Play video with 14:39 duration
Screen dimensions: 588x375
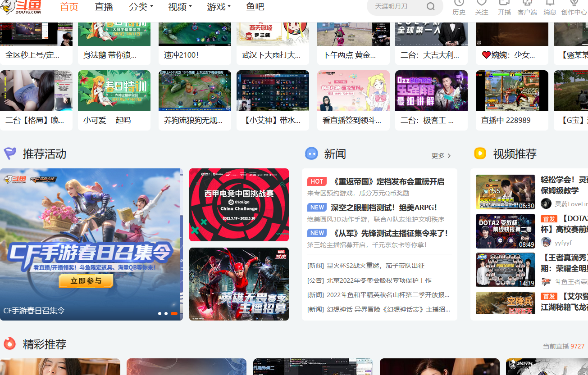click(506, 270)
